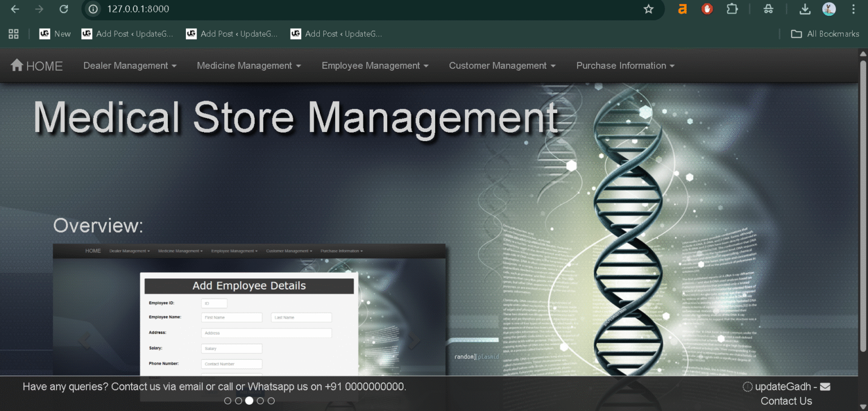Expand the Purchase Information dropdown
Viewport: 868px width, 411px height.
625,65
